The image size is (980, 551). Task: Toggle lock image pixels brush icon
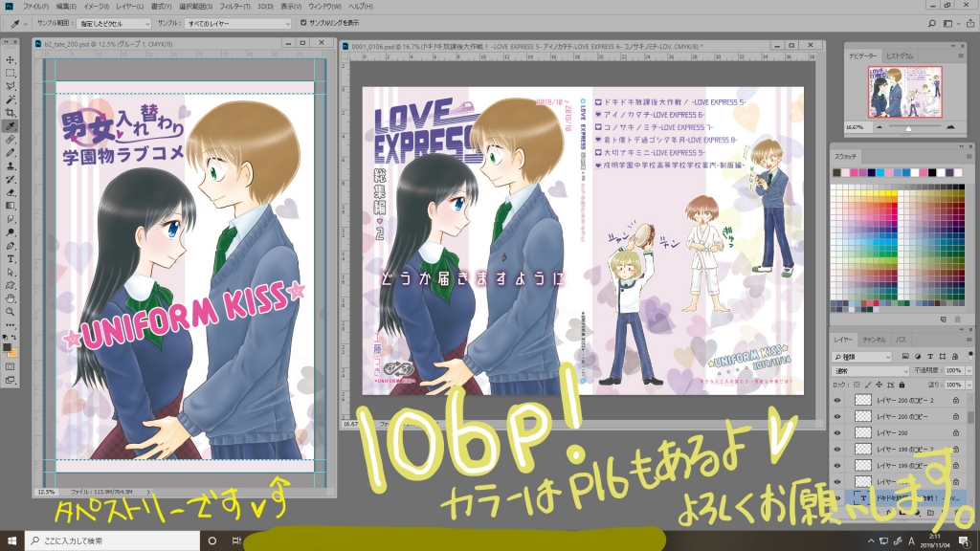tap(868, 385)
